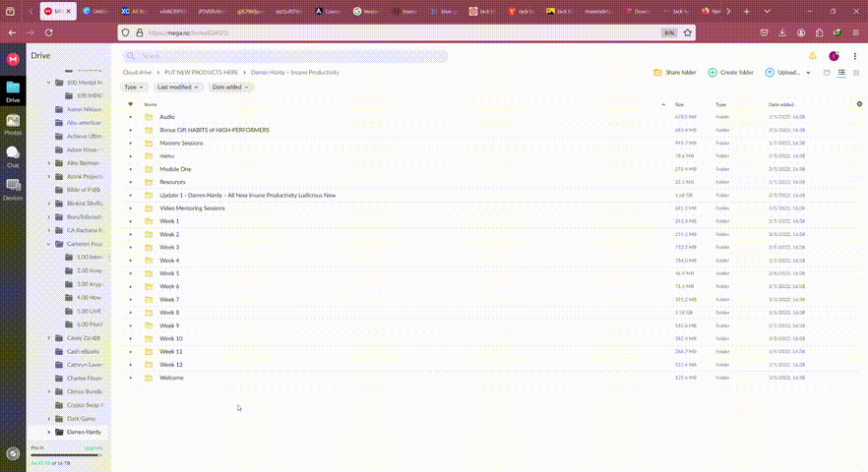Open Photos in the left sidebar
Screen dimensions: 868x472
13,125
